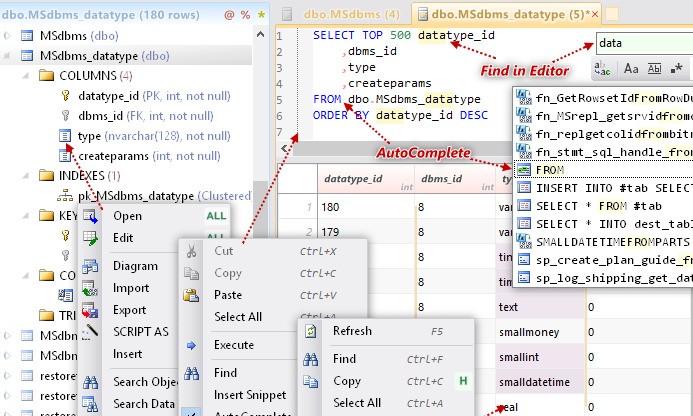
Task: Close the dbo.MSdbms_datatype (5) tab
Action: click(595, 14)
